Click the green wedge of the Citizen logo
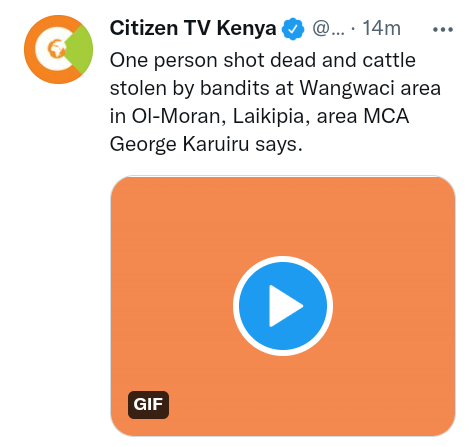Screen dimensions: 469x447 [80, 49]
